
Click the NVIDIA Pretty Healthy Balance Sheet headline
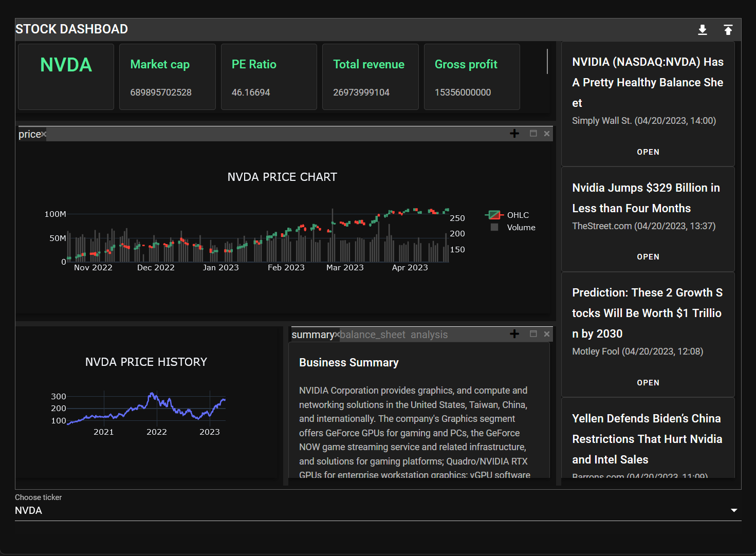click(x=648, y=82)
